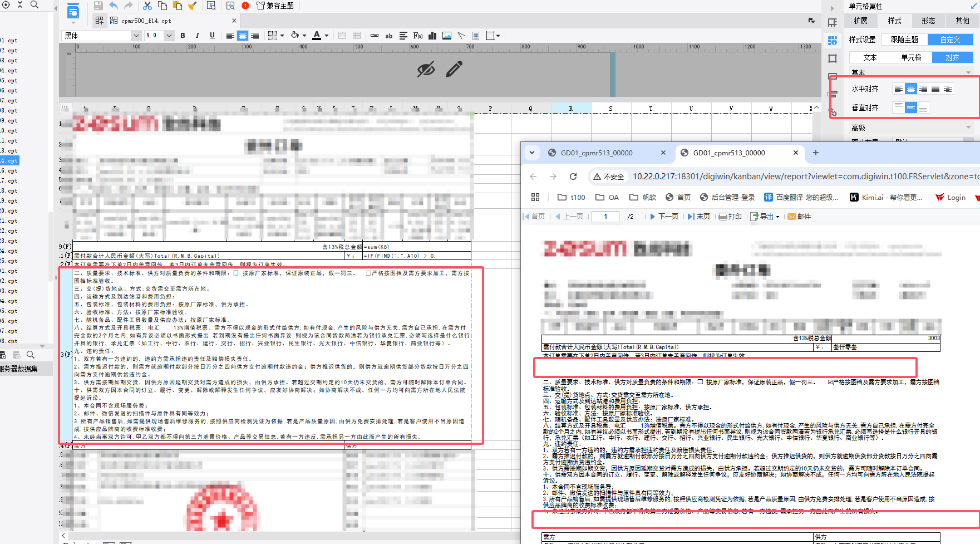
Task: Paste from the clipboard icon
Action: [178, 6]
